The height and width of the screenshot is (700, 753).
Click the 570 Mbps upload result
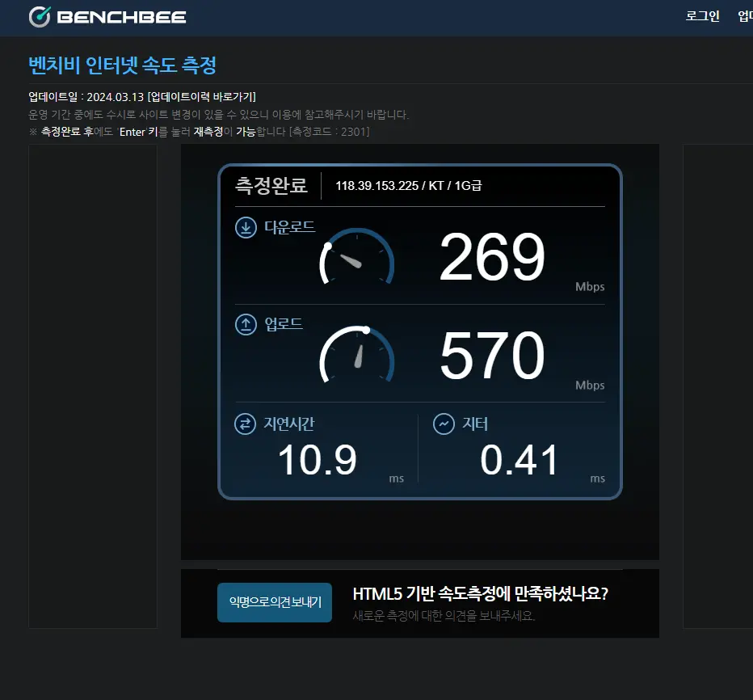click(492, 355)
